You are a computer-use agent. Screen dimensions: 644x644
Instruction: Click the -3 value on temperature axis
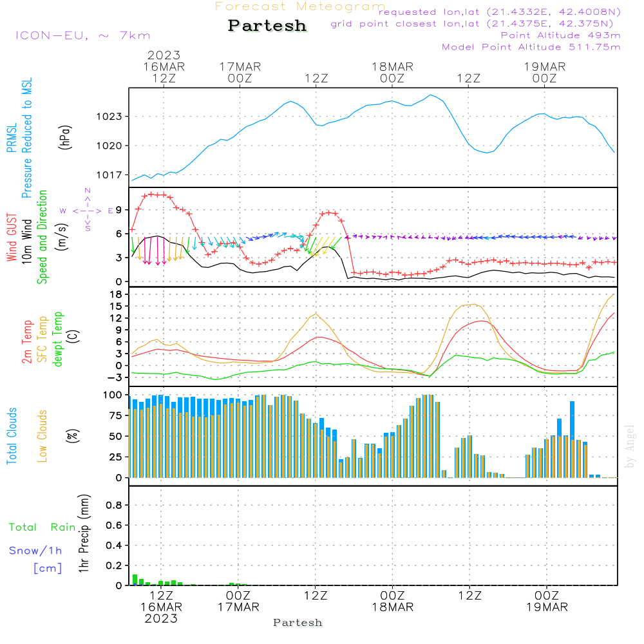114,377
